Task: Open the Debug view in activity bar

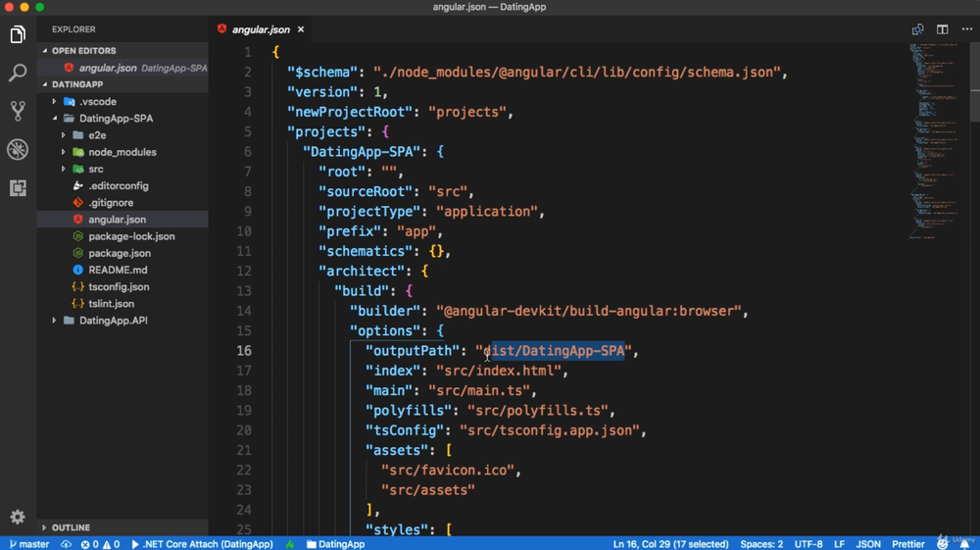Action: (x=18, y=149)
